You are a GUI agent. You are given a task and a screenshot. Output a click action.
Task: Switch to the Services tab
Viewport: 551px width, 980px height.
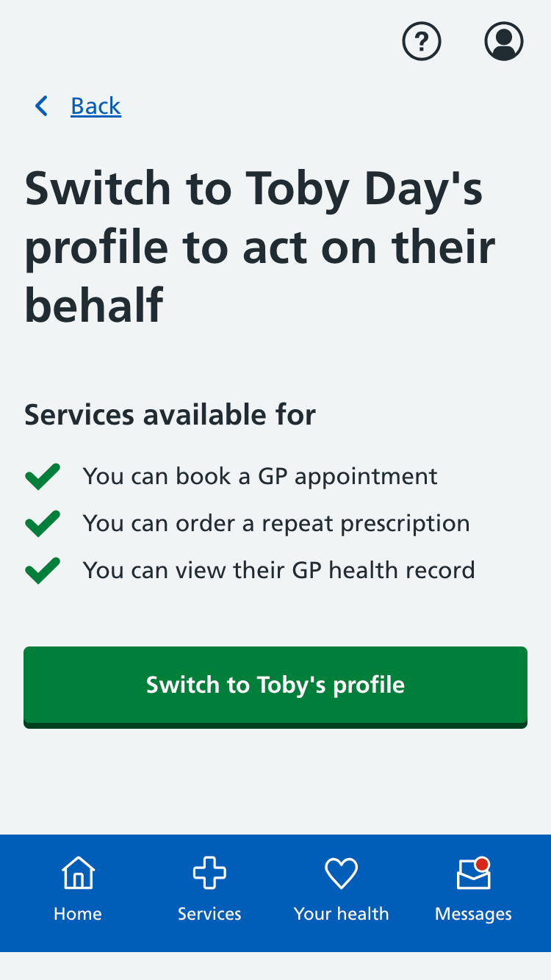click(x=209, y=889)
